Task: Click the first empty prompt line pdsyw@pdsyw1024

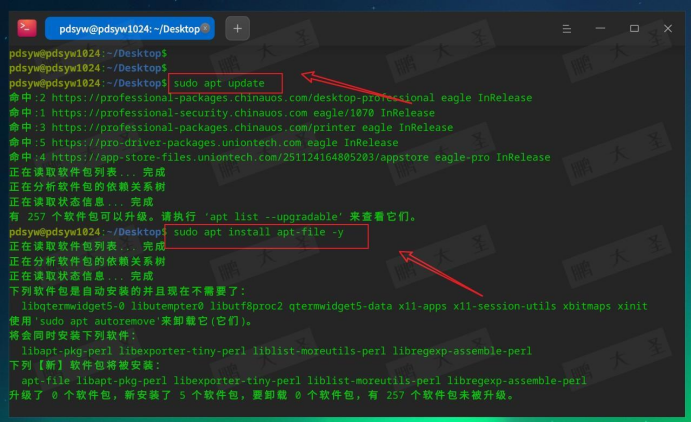Action: tap(88, 53)
